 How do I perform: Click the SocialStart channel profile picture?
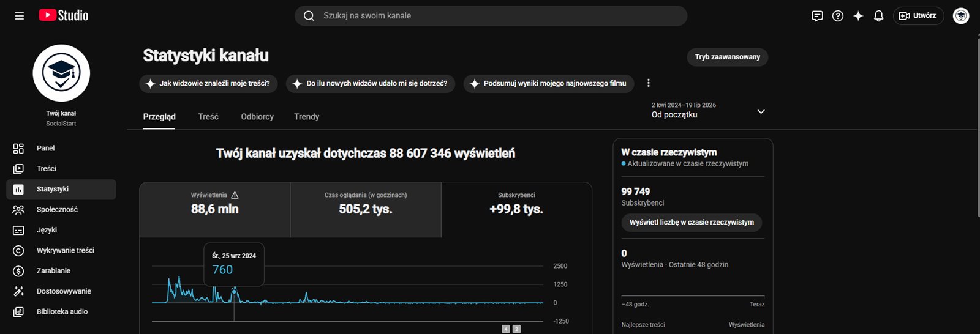pyautogui.click(x=61, y=73)
